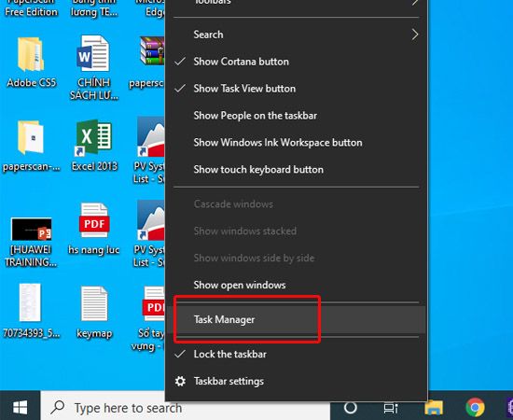513x420 pixels.
Task: Select the [HUAWEI TRAINING... PowerPoint file icon
Action: [x=32, y=229]
